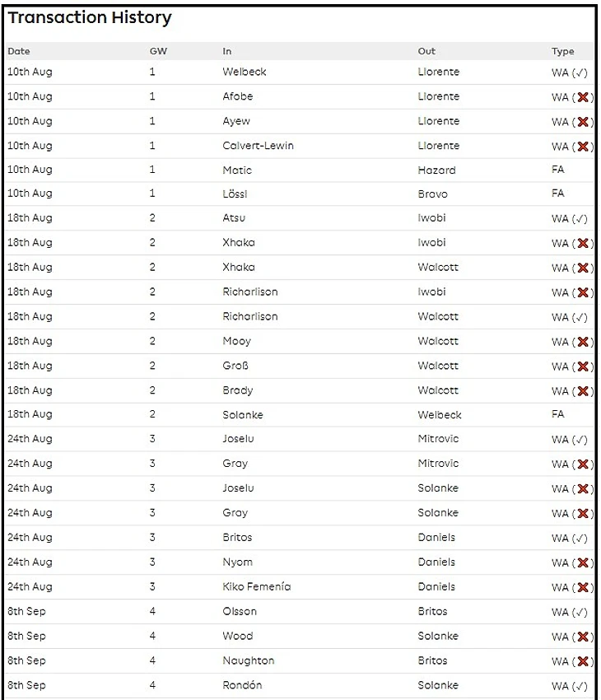
Task: Select the red X in Brady row
Action: click(583, 391)
